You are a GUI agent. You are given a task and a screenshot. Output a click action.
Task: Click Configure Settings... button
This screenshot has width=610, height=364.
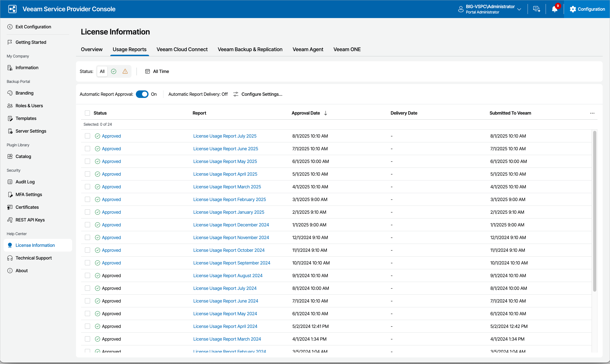point(258,94)
